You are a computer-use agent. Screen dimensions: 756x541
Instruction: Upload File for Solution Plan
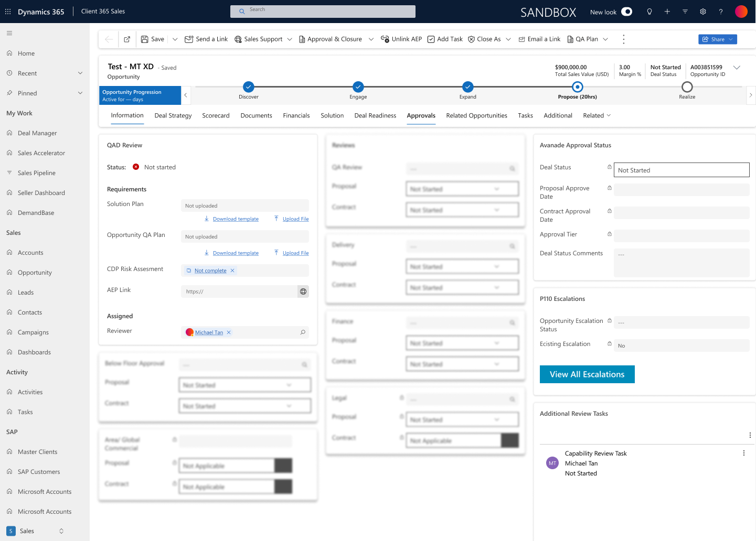tap(291, 219)
